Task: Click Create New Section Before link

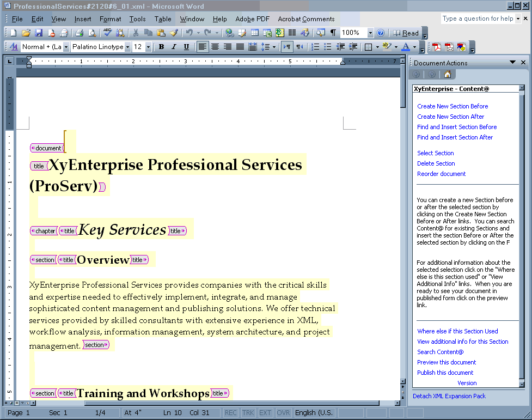Action: (x=452, y=106)
